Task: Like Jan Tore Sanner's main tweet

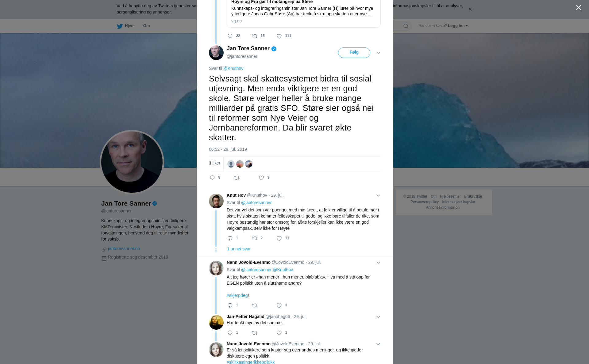Action: coord(261,178)
